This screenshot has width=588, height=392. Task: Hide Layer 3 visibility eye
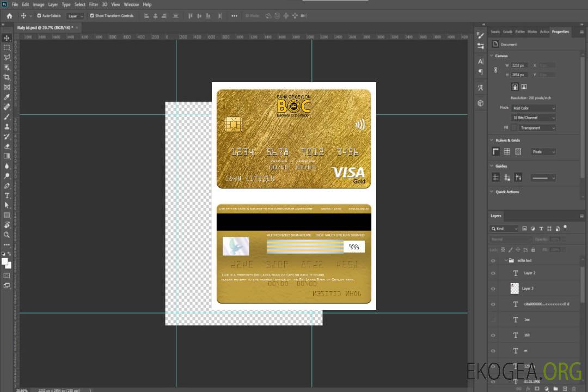[x=493, y=289]
